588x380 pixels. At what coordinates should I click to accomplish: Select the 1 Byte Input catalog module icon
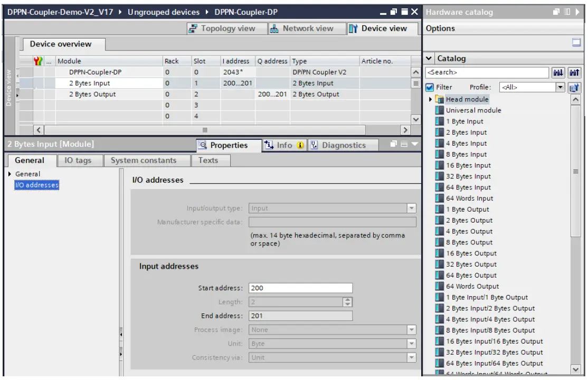[439, 121]
